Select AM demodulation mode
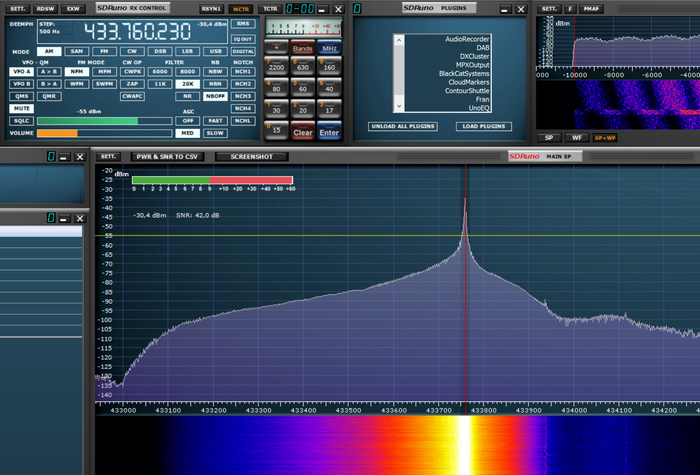 [49, 51]
